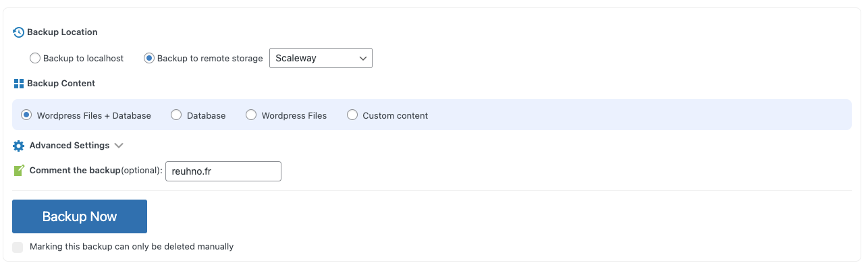Click the Advanced Settings label

70,146
